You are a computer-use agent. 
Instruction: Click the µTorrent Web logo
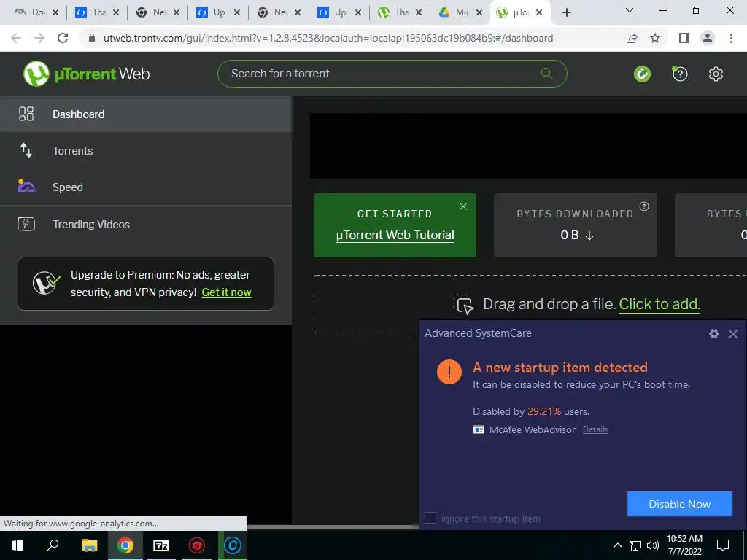coord(86,74)
